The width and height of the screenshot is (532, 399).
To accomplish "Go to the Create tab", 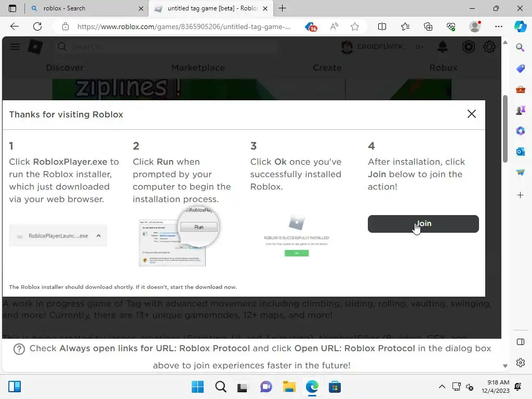I will (x=327, y=68).
